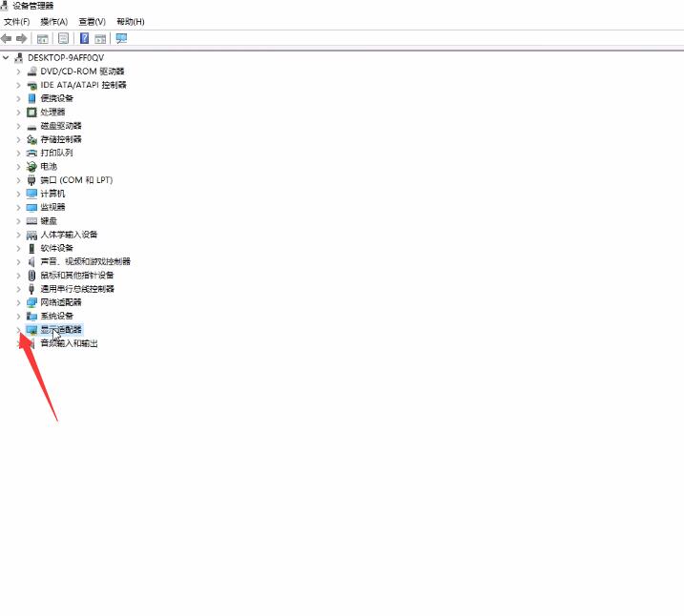The height and width of the screenshot is (616, 684).
Task: Click the 鼠标和其他指针设备 mouse icon
Action: [x=31, y=276]
